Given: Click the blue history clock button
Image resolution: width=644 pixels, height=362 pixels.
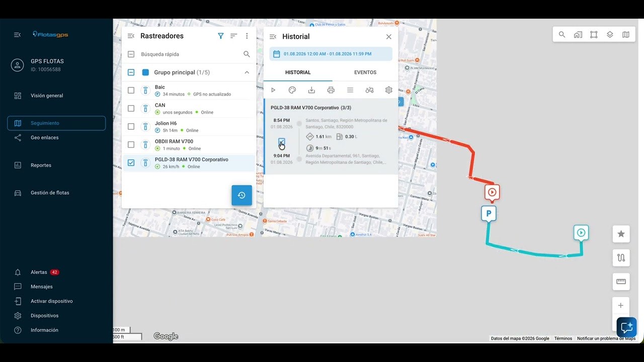Looking at the screenshot, I should click(x=242, y=195).
